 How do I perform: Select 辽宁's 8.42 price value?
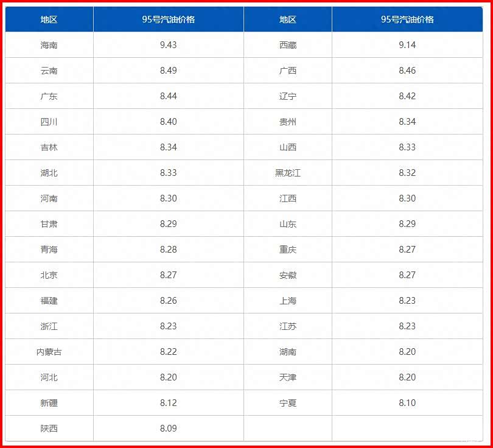coord(407,96)
